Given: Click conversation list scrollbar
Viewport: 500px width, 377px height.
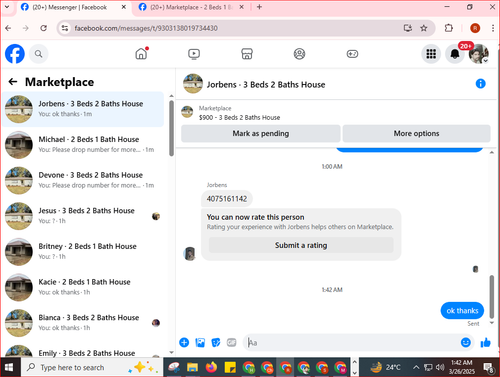Looking at the screenshot, I should point(171,128).
